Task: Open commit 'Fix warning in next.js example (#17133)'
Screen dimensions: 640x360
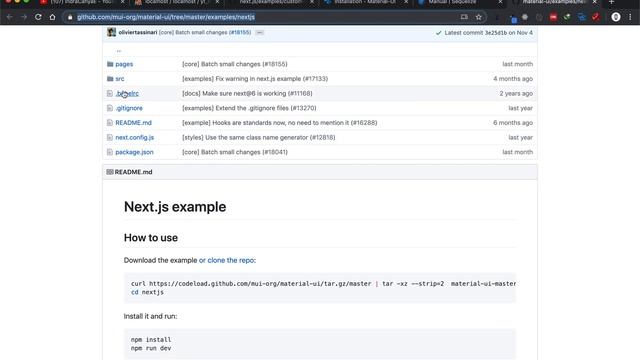Action: tap(255, 79)
